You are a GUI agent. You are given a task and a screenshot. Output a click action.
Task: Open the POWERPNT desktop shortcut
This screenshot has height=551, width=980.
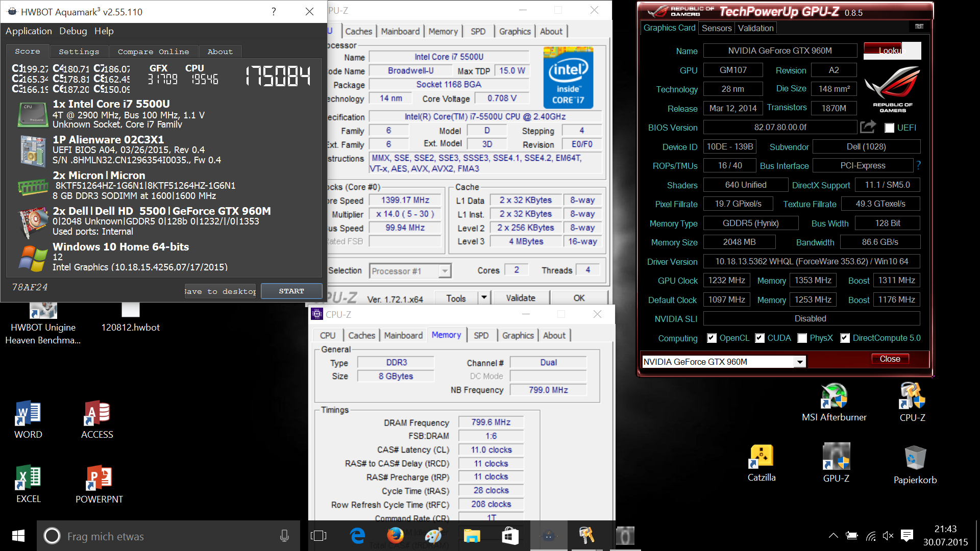click(x=99, y=484)
